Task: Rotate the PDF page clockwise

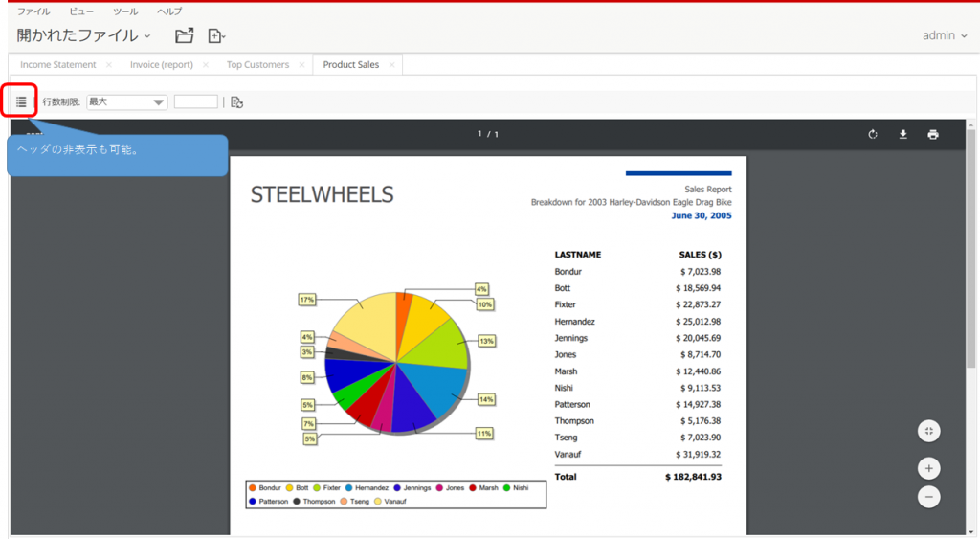Action: [873, 134]
